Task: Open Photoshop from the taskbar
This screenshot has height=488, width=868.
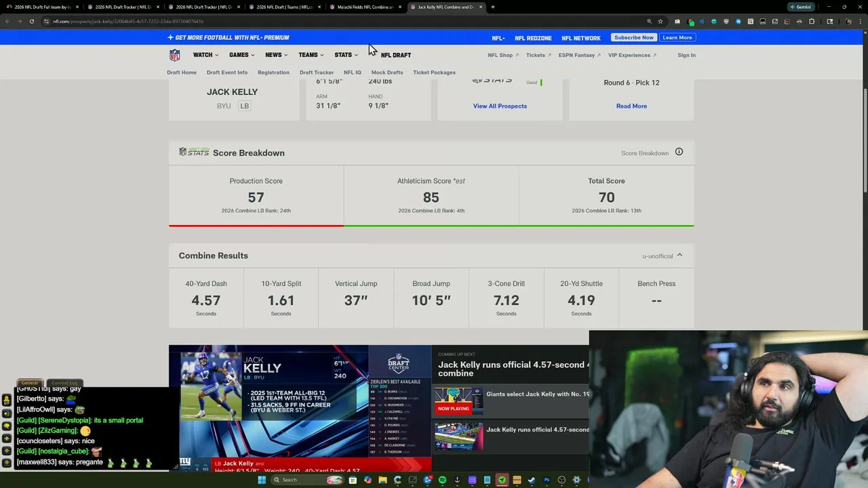Action: point(547,480)
